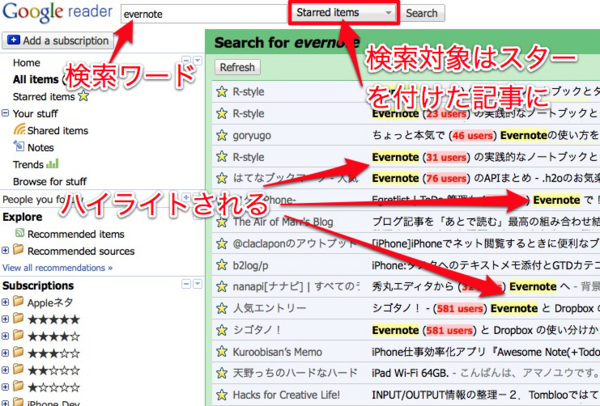Open Shared items
The width and height of the screenshot is (600, 406).
pyautogui.click(x=58, y=131)
